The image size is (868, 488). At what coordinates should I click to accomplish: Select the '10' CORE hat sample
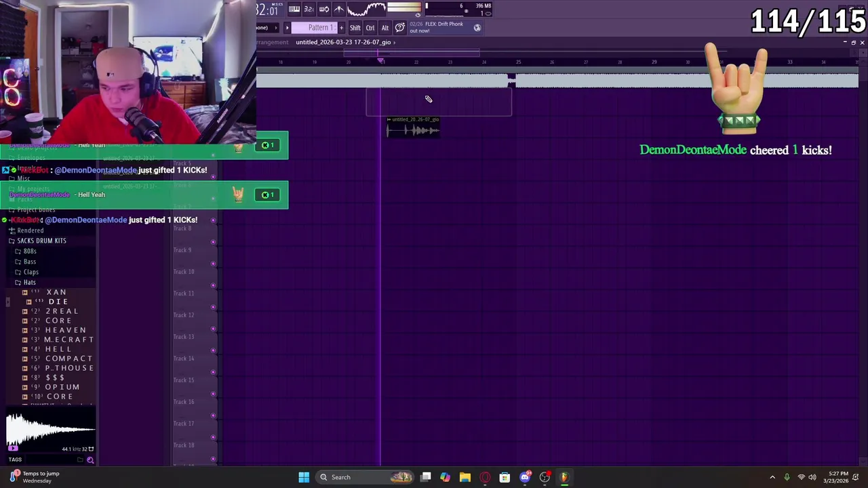(59, 396)
